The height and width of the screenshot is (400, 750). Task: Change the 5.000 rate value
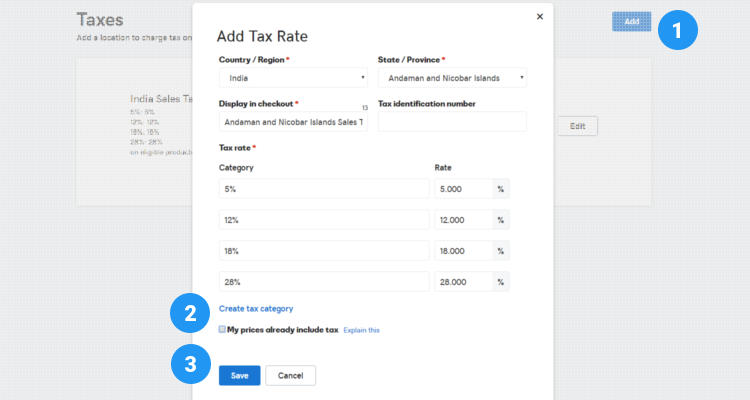(x=463, y=189)
